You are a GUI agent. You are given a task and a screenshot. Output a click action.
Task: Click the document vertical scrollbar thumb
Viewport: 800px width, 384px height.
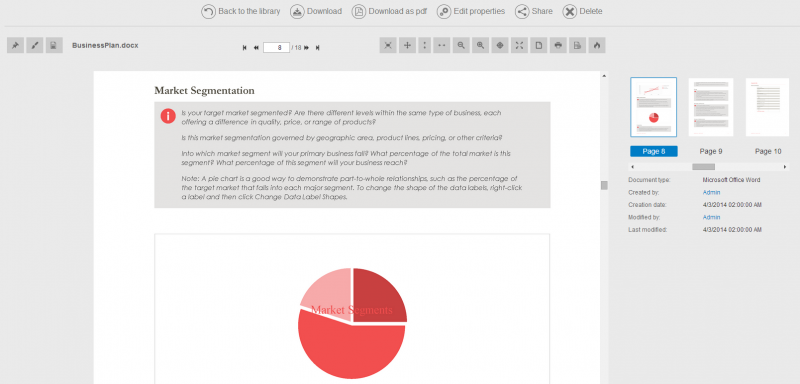point(604,185)
